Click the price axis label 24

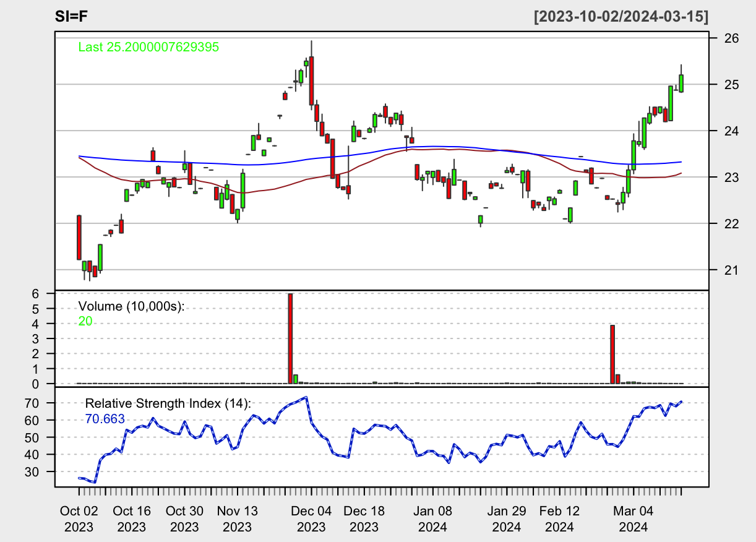732,131
